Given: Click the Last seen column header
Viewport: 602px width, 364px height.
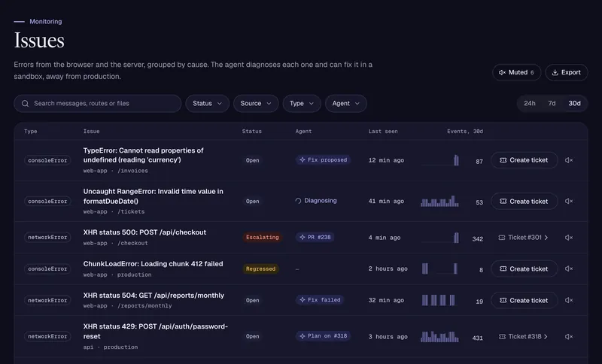Looking at the screenshot, I should [x=383, y=131].
